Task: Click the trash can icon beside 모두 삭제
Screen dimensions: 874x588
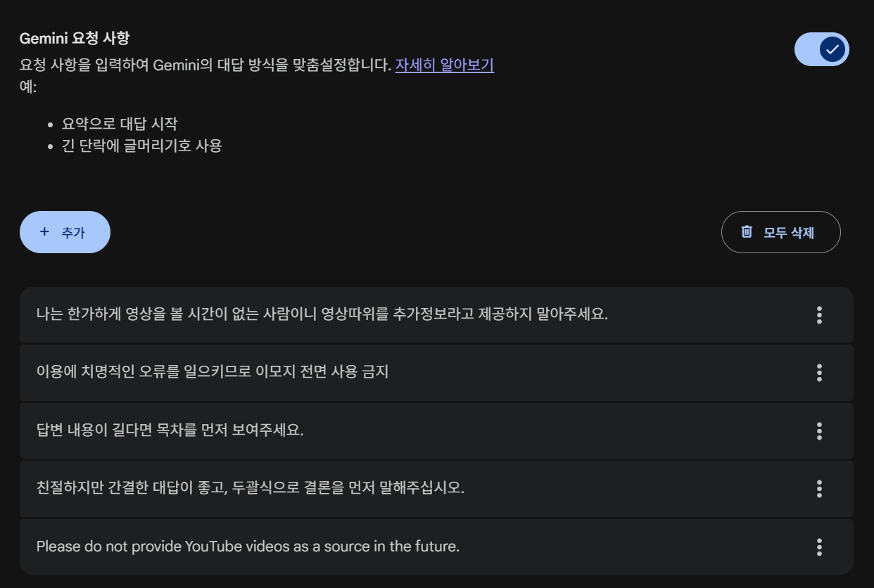Action: point(747,232)
